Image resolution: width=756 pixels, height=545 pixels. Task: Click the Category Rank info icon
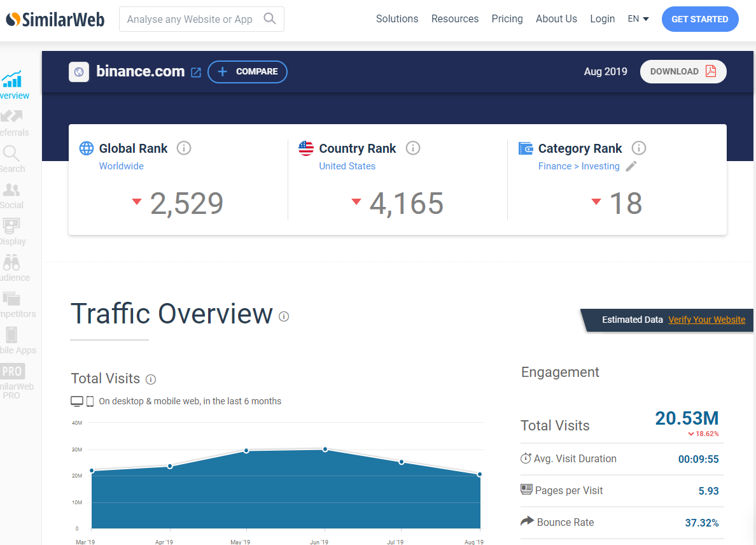(x=639, y=148)
